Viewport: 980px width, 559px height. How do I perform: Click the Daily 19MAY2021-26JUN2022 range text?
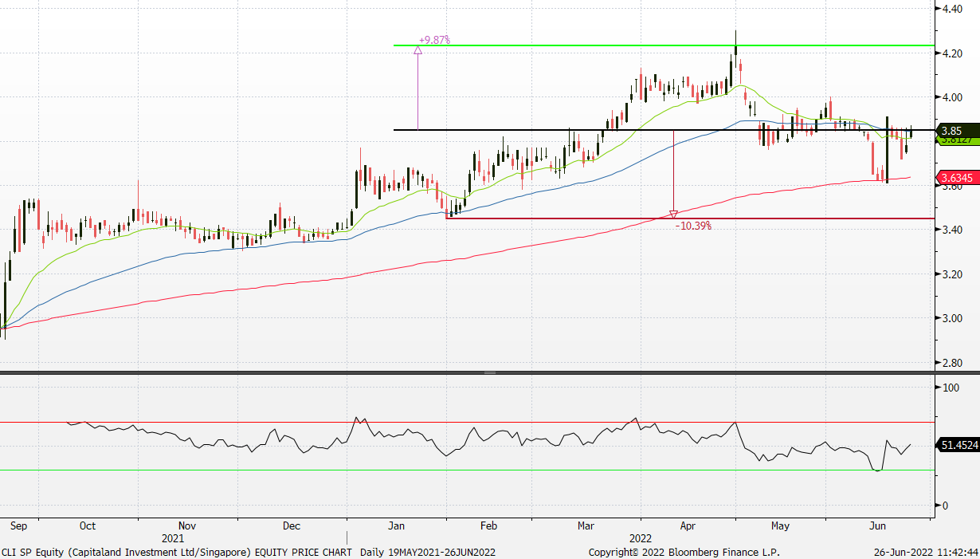pos(428,552)
